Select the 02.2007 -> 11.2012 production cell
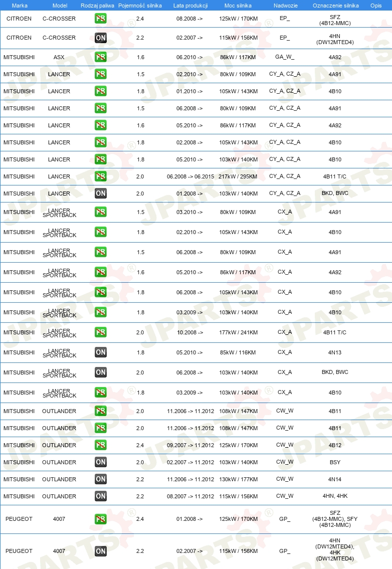Image resolution: width=392 pixels, height=569 pixels. [190, 462]
